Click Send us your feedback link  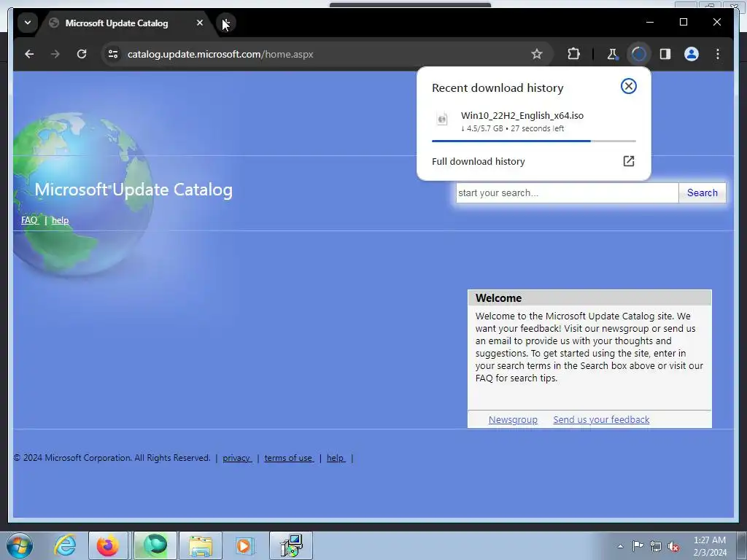coord(601,419)
